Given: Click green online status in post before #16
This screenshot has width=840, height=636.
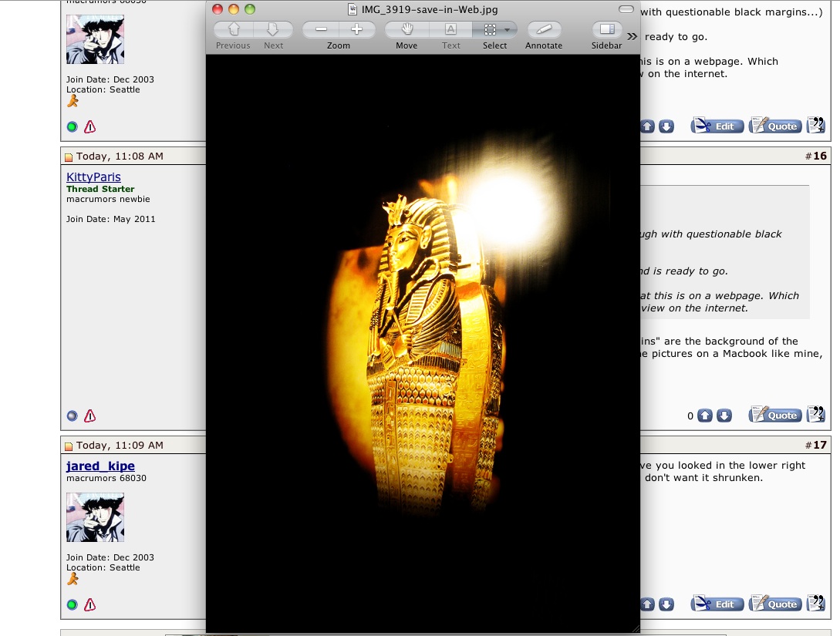Looking at the screenshot, I should pyautogui.click(x=73, y=127).
